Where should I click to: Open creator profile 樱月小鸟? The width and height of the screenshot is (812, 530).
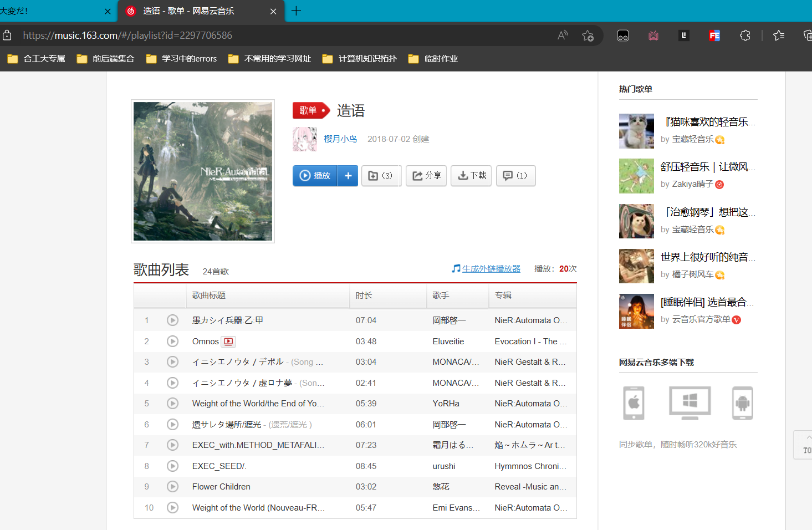340,139
